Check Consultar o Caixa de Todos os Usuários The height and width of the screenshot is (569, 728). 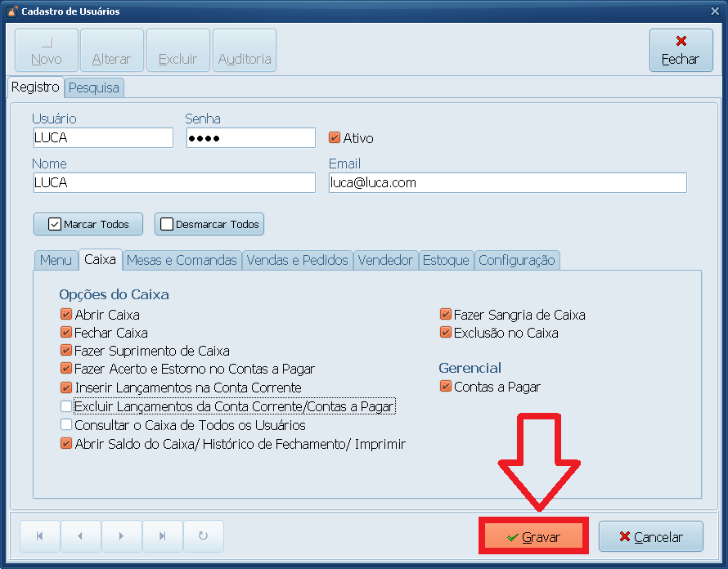[66, 425]
